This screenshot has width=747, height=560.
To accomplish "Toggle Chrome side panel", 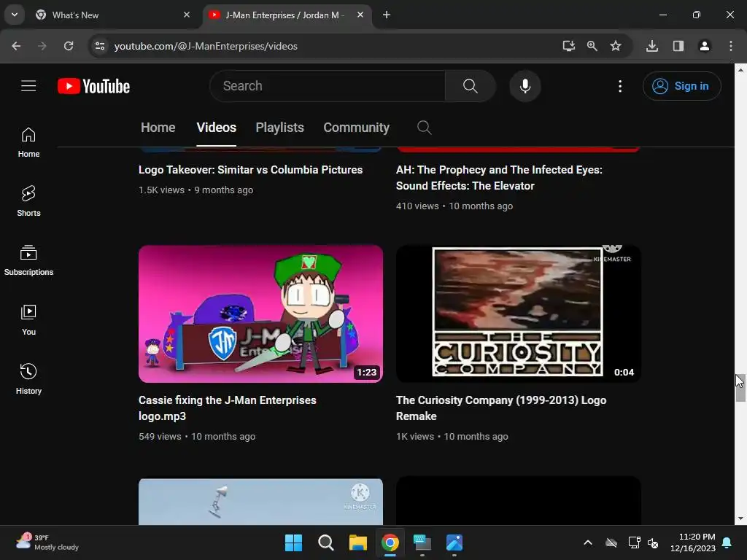I will 678,46.
